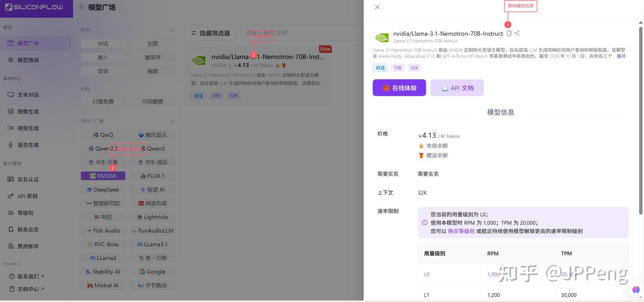Image resolution: width=644 pixels, height=302 pixels.
Task: Filter by 智源研究院 vendor
Action: click(103, 203)
